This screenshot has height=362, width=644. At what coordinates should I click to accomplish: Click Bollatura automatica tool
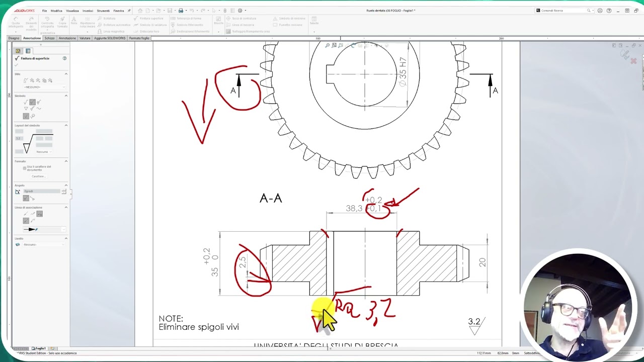114,25
